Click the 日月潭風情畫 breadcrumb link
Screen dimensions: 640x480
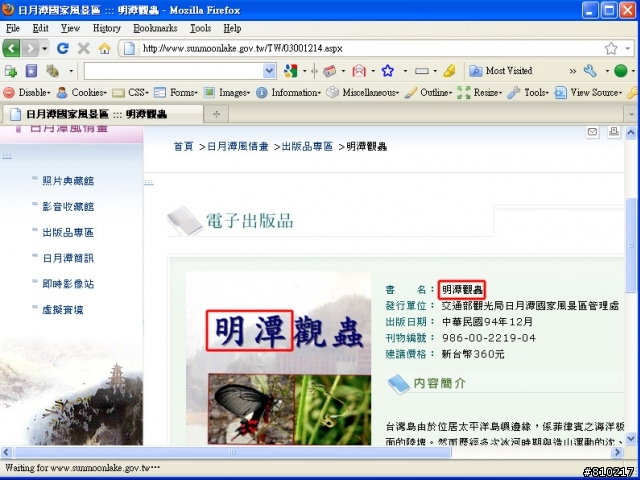[238, 147]
